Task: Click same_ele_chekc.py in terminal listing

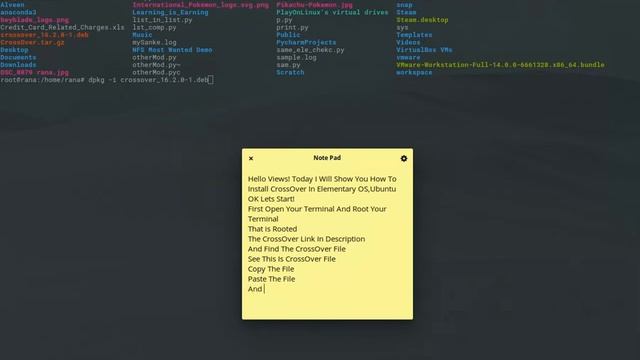Action: pos(310,50)
